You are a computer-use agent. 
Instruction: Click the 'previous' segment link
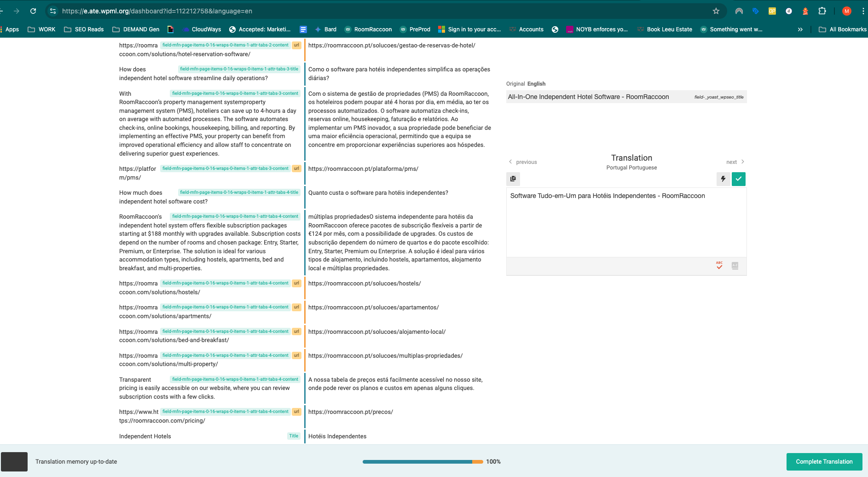pos(527,162)
